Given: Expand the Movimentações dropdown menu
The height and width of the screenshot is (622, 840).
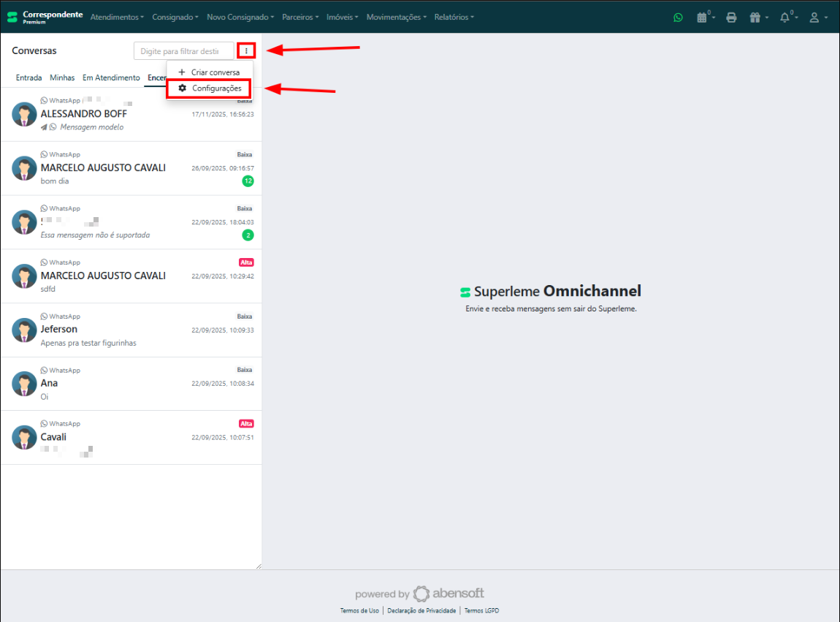Looking at the screenshot, I should (x=397, y=17).
